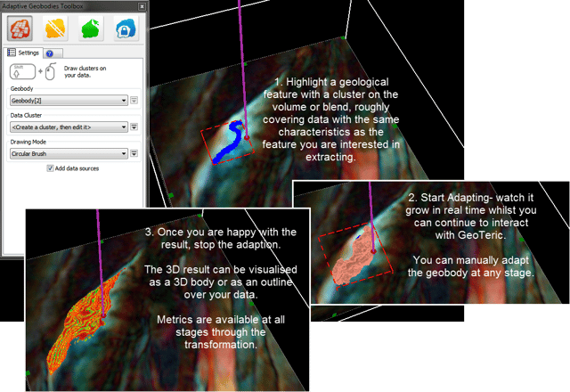
Task: Open the Data Cluster dropdown
Action: click(69, 127)
